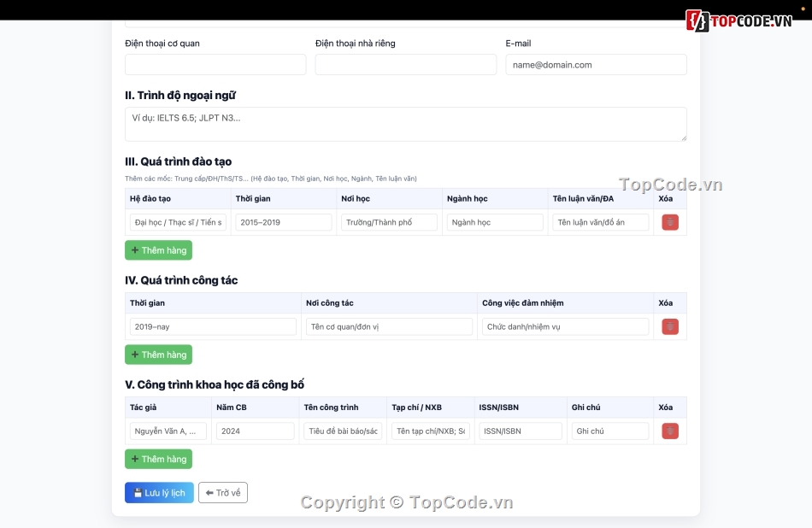Screen dimensions: 812x528
Task: Click the Nơi học Trường/Thành phố input
Action: (390, 222)
